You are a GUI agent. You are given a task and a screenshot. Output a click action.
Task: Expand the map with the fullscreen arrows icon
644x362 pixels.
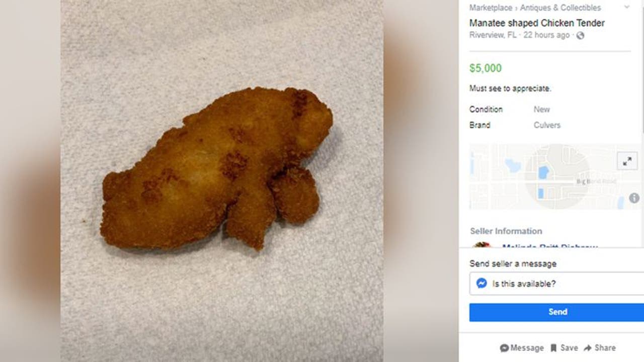click(627, 161)
